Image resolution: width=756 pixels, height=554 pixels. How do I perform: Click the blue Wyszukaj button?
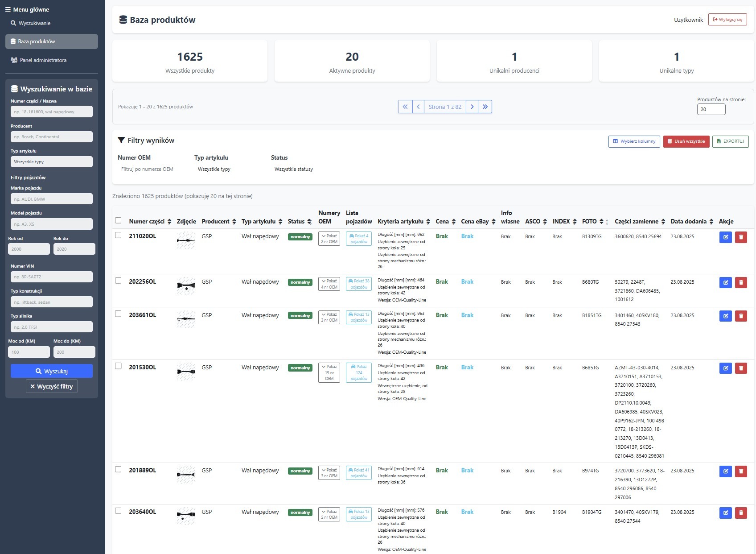[x=52, y=371]
